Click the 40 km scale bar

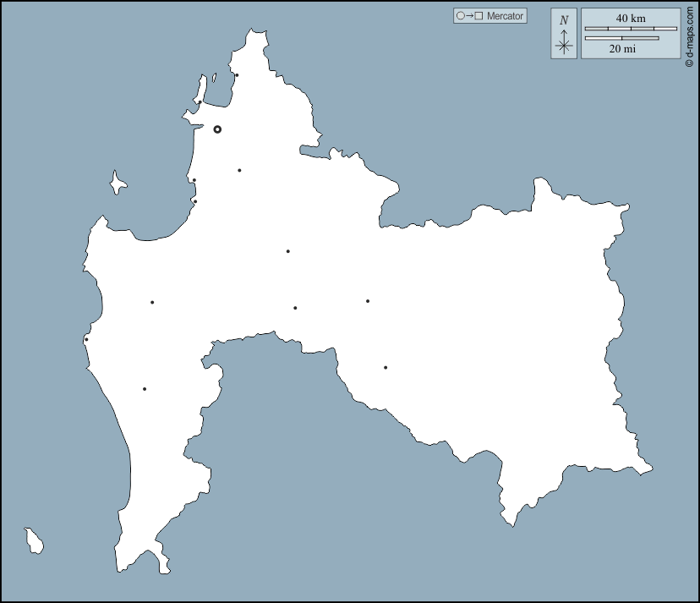(x=631, y=29)
